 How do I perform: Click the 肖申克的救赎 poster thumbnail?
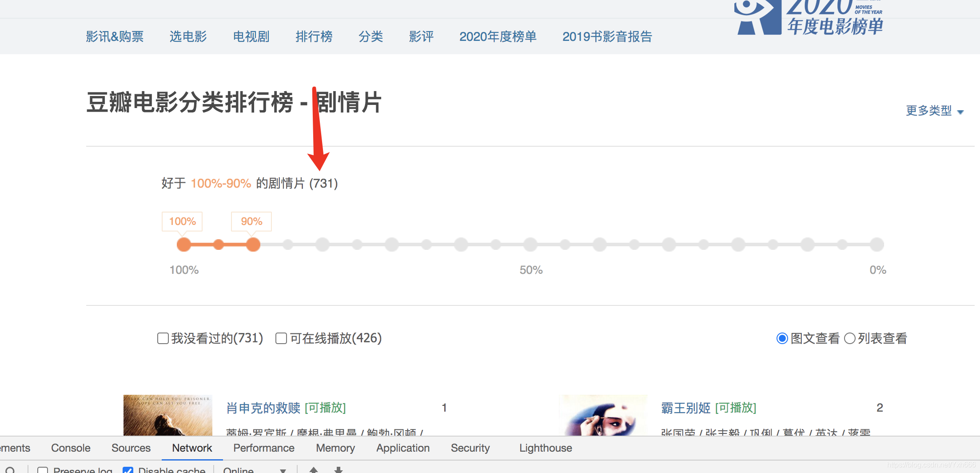pyautogui.click(x=168, y=415)
